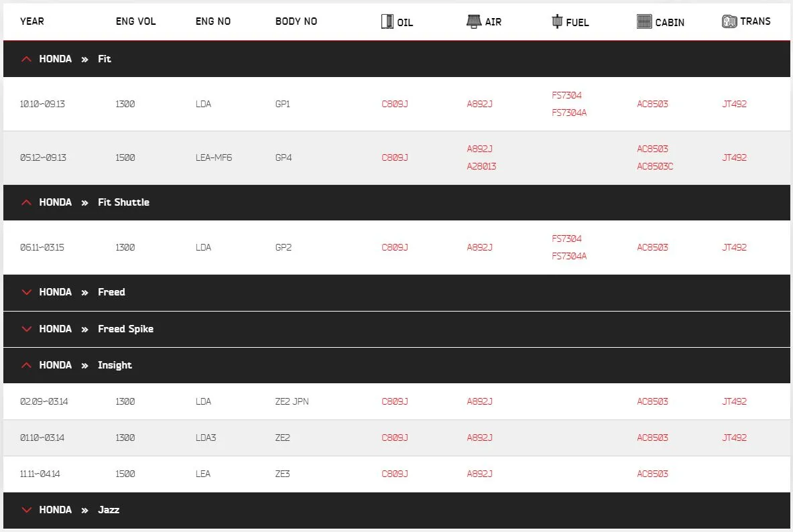This screenshot has width=793, height=532.
Task: Open cabin filter AC8503C link
Action: pyautogui.click(x=654, y=166)
